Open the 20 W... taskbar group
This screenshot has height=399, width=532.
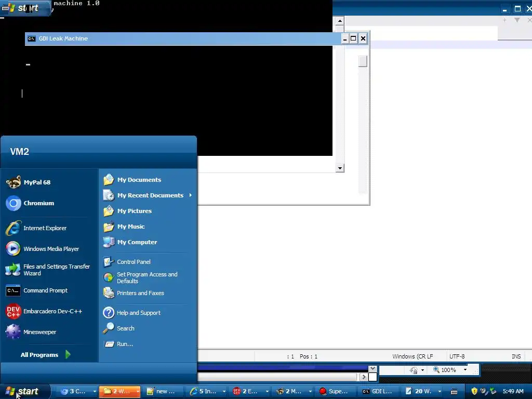[422, 391]
